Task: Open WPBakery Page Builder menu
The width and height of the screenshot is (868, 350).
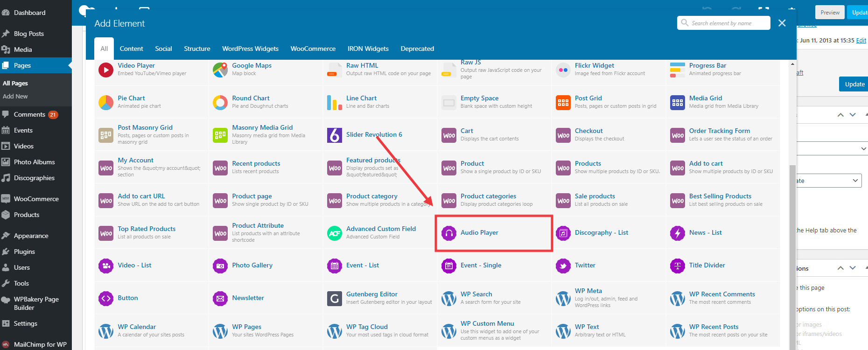Action: (36, 303)
